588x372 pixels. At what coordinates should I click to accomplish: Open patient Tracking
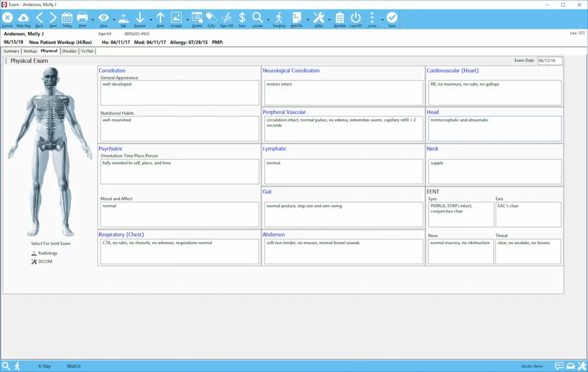point(278,19)
